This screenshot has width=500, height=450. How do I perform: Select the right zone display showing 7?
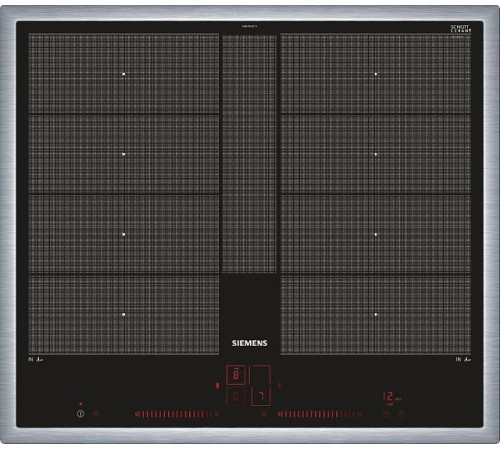coord(261,386)
